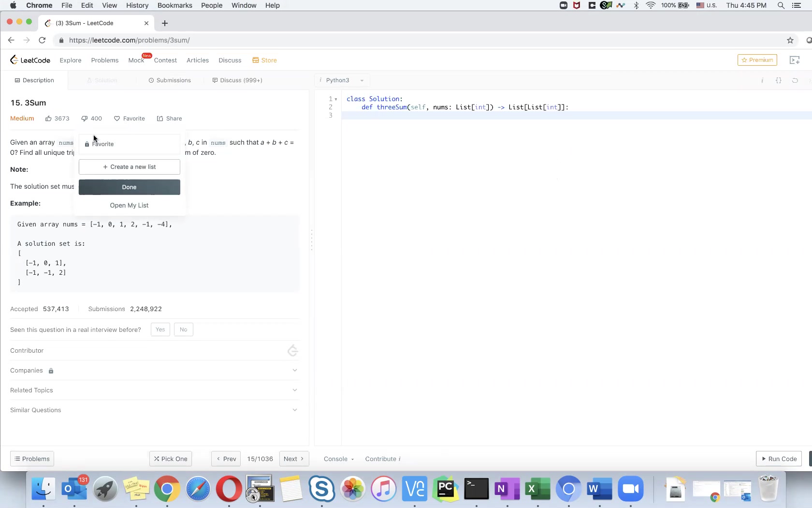Open Explore in the navigation bar

click(x=71, y=60)
